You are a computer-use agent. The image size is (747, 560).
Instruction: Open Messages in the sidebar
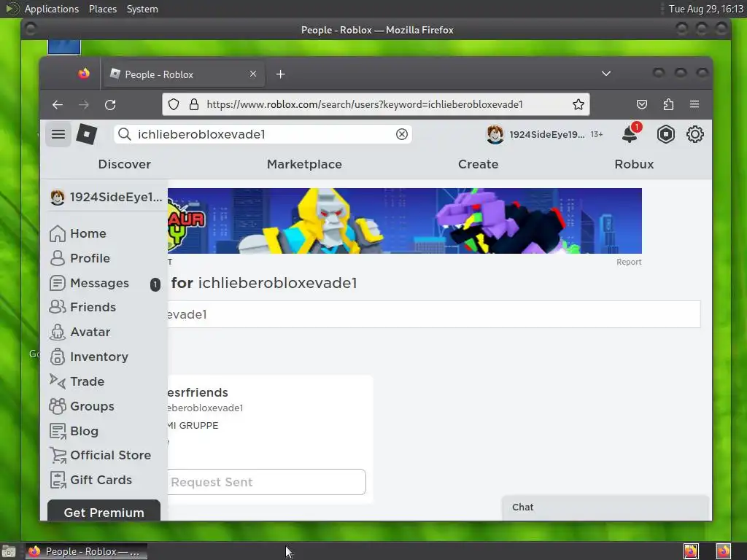[90, 283]
